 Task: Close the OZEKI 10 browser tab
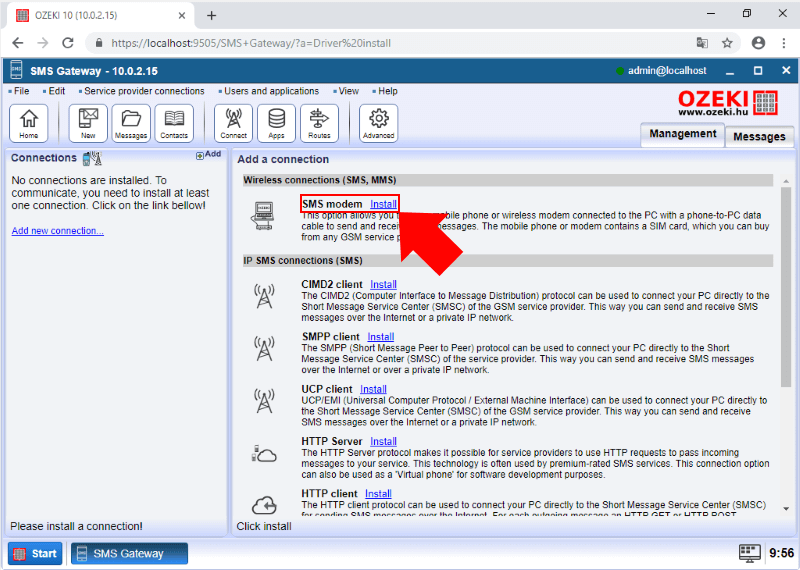click(x=182, y=15)
